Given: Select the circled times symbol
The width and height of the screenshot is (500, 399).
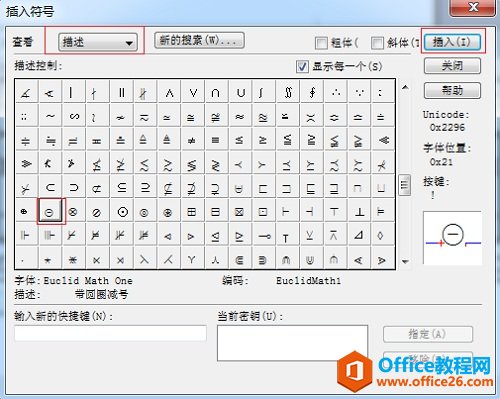Looking at the screenshot, I should pyautogui.click(x=73, y=212).
